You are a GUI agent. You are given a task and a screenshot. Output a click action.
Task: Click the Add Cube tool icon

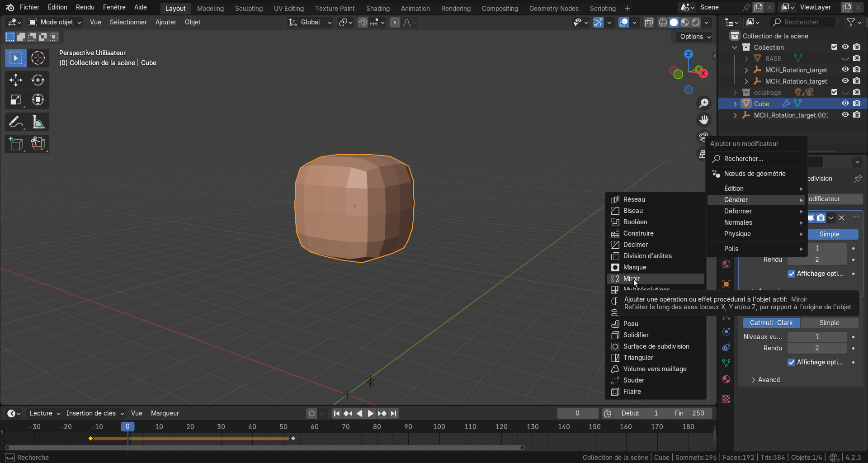(x=16, y=144)
